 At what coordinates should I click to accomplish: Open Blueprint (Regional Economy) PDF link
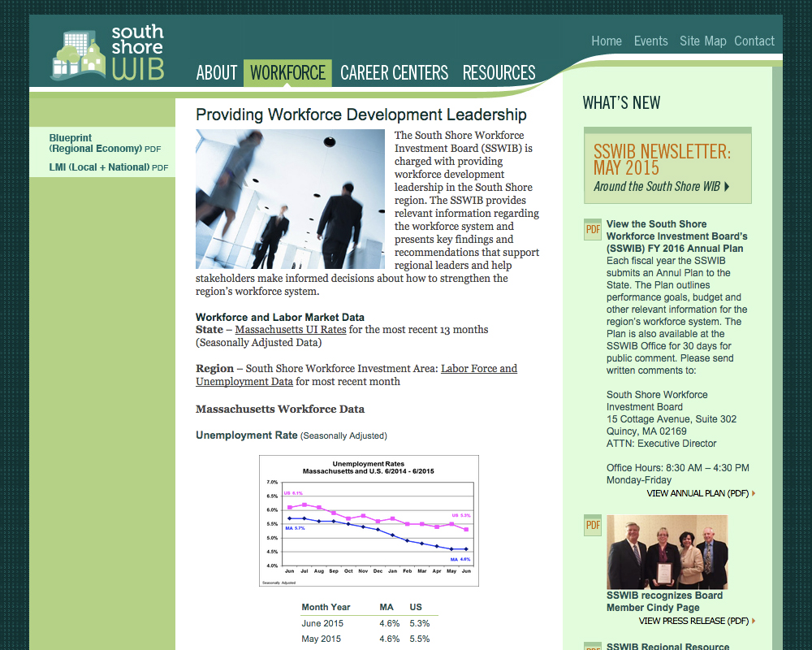(105, 143)
